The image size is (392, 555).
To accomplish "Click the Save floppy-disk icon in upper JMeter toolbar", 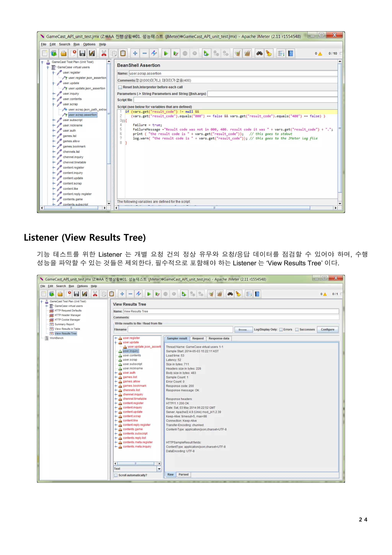I will pos(82,53).
